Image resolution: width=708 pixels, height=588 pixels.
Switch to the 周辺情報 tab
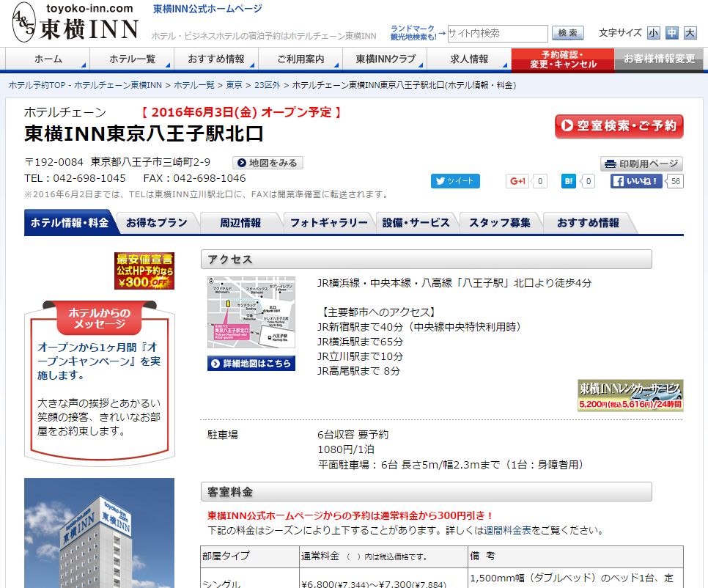[240, 223]
